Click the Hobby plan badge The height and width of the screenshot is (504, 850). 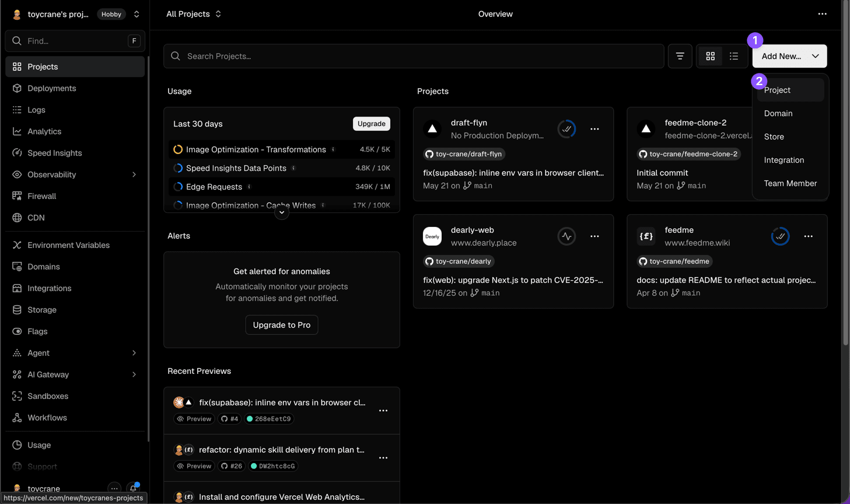(x=111, y=14)
